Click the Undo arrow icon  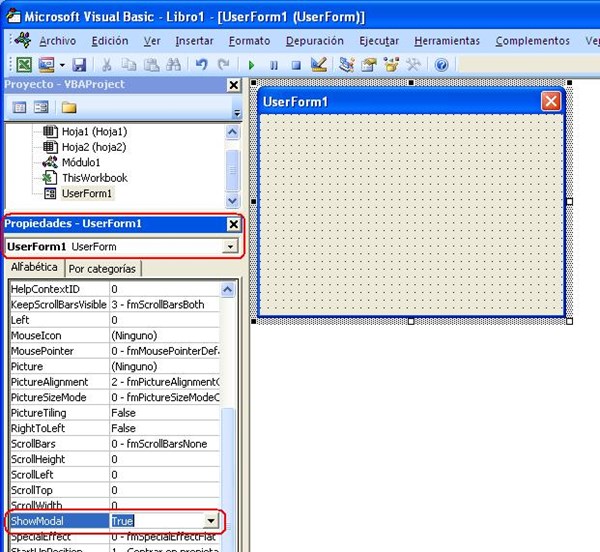coord(202,64)
